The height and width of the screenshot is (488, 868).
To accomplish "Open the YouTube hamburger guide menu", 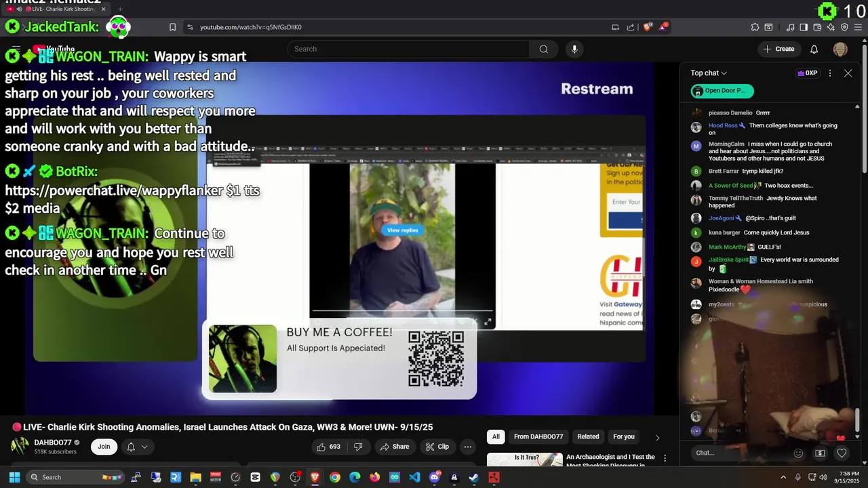I will tap(16, 49).
